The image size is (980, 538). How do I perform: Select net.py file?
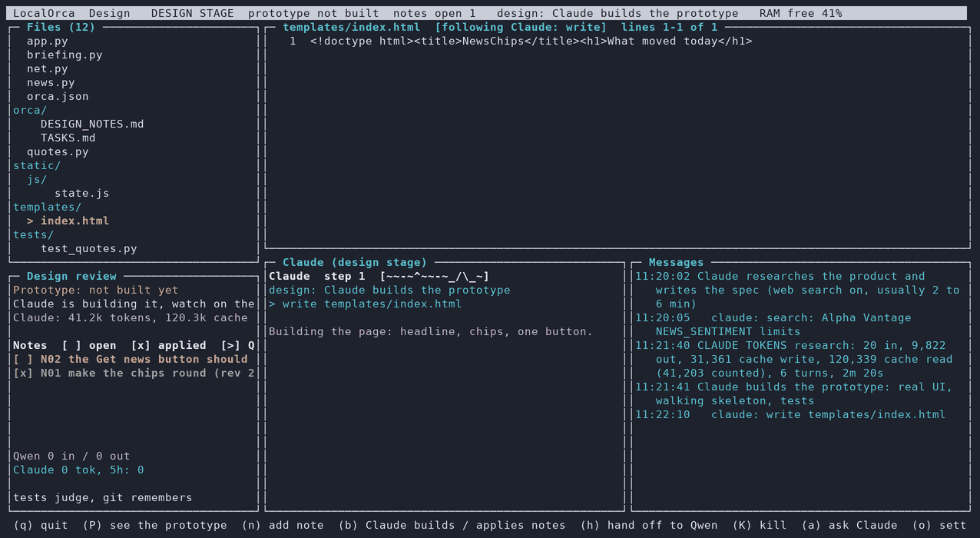point(48,68)
